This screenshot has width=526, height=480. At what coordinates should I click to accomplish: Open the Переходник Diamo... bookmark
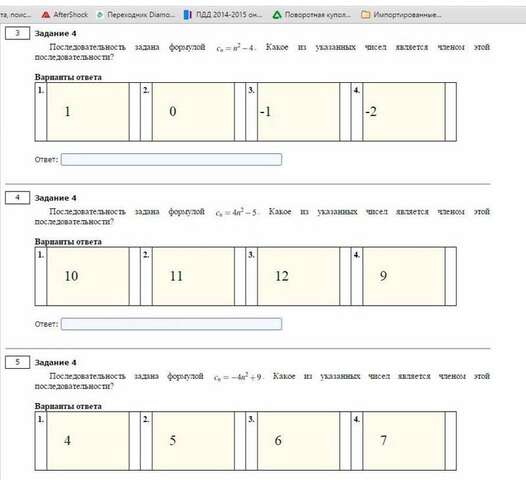point(136,14)
